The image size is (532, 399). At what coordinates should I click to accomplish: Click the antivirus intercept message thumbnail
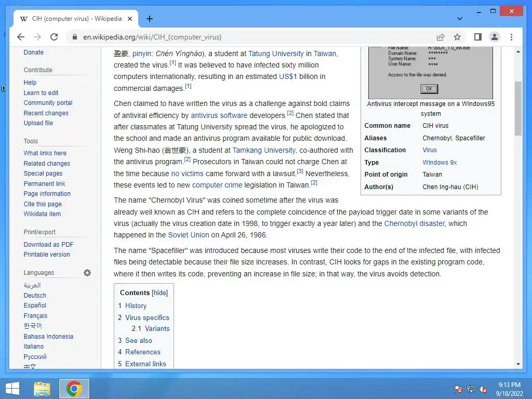[431, 73]
